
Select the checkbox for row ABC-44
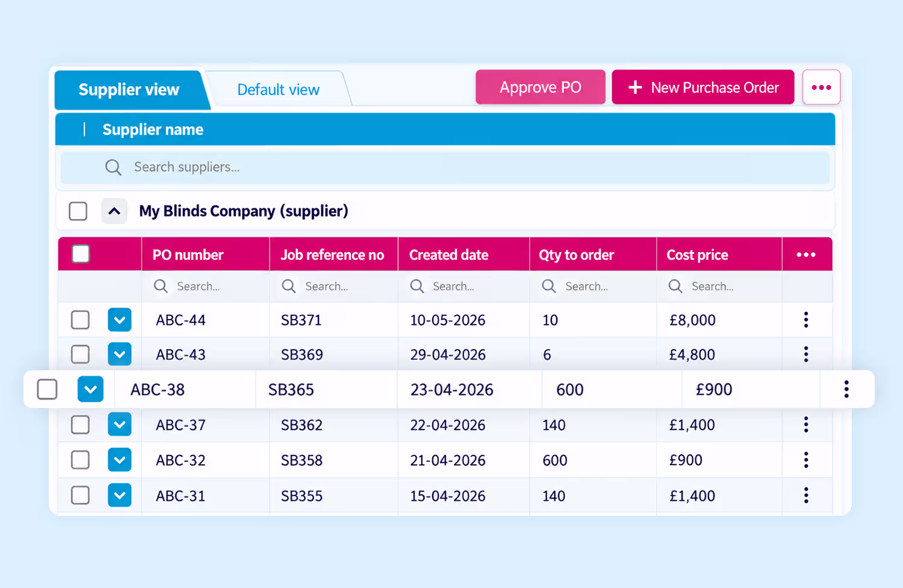(x=80, y=320)
